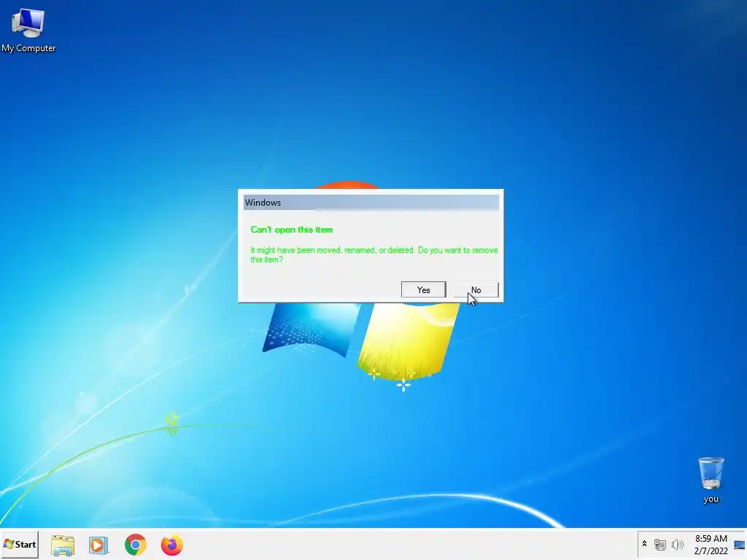The image size is (747, 560).
Task: Show hidden tray icons arrow
Action: click(x=645, y=544)
